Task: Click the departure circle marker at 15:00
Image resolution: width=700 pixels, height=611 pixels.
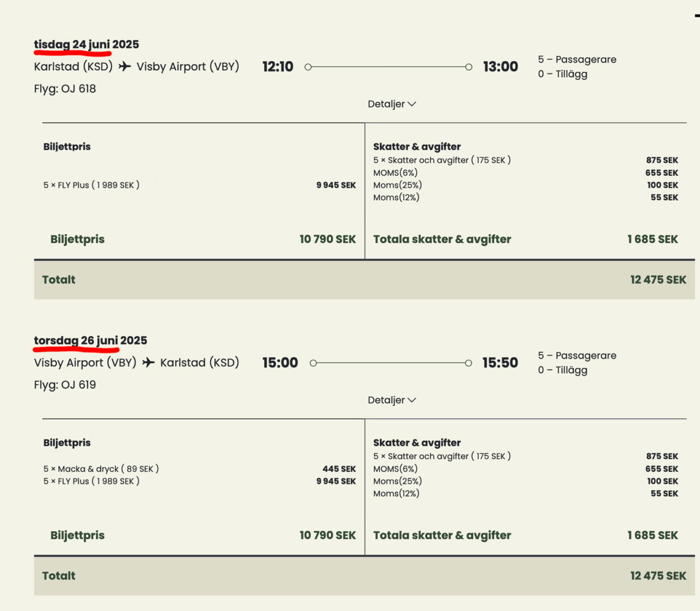Action: point(313,363)
